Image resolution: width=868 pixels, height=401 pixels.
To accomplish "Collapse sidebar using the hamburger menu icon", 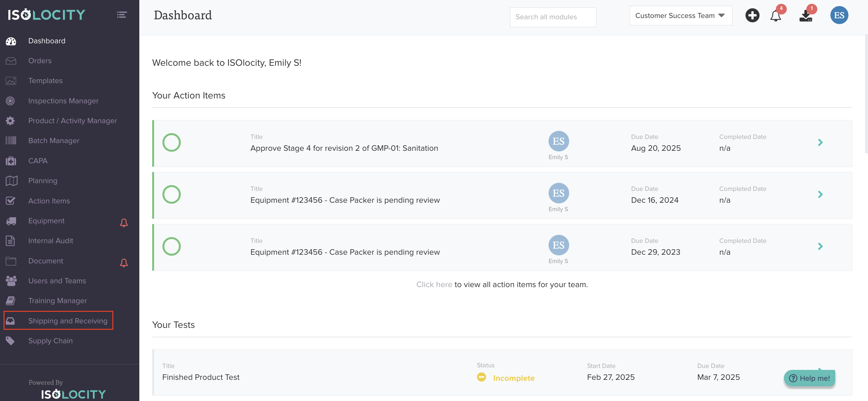I will click(122, 14).
